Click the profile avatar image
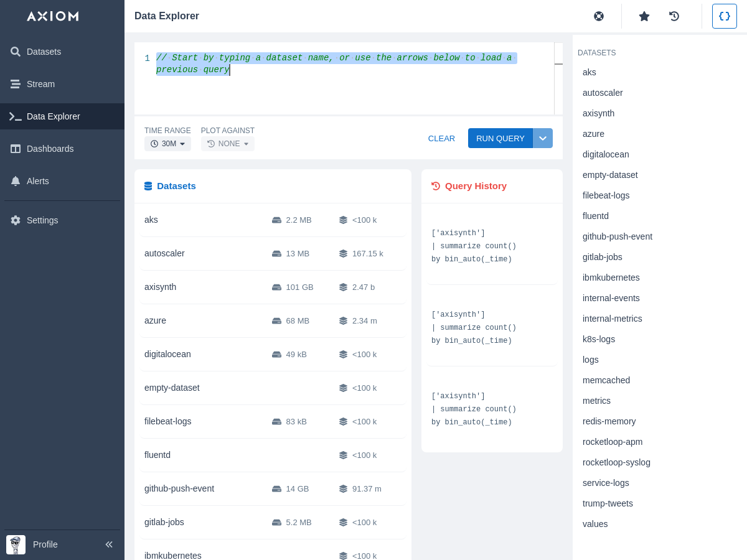The width and height of the screenshot is (747, 560). [16, 544]
